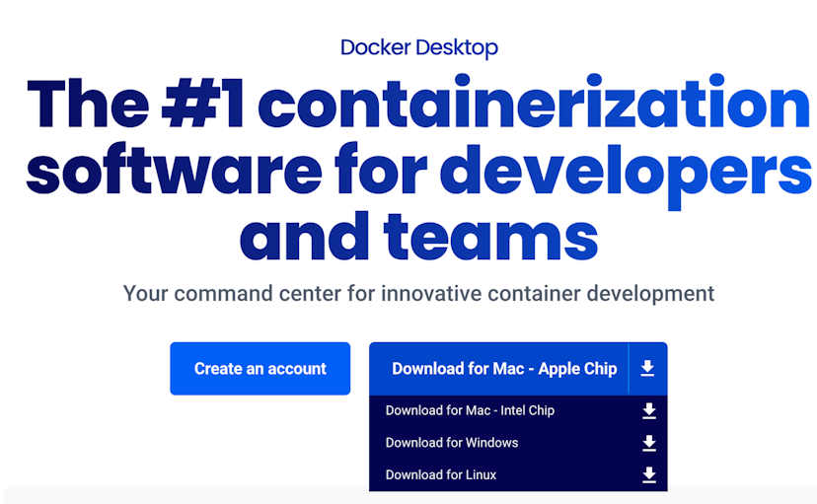Click download icon beside Linux option
Image resolution: width=817 pixels, height=504 pixels.
click(648, 475)
